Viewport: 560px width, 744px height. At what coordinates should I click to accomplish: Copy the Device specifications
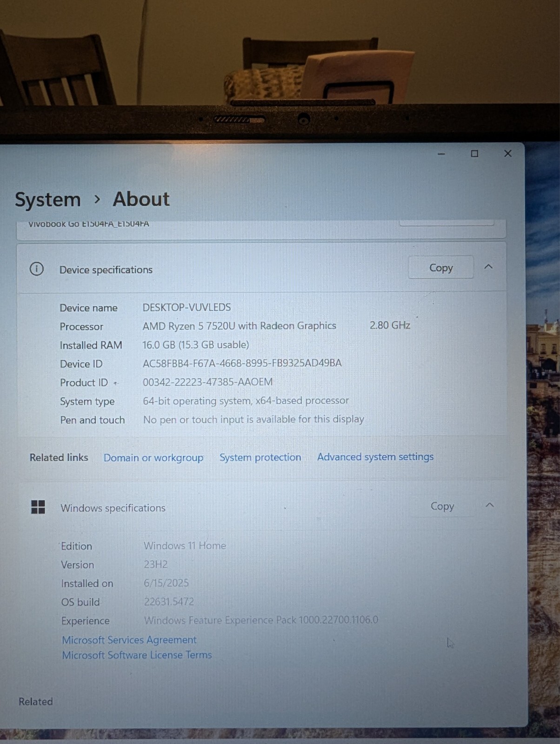point(441,267)
